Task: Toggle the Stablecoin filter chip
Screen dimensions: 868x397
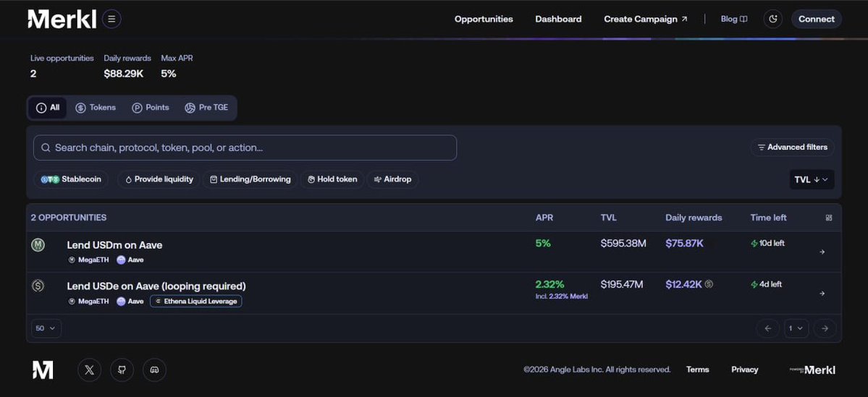Action: pyautogui.click(x=70, y=179)
